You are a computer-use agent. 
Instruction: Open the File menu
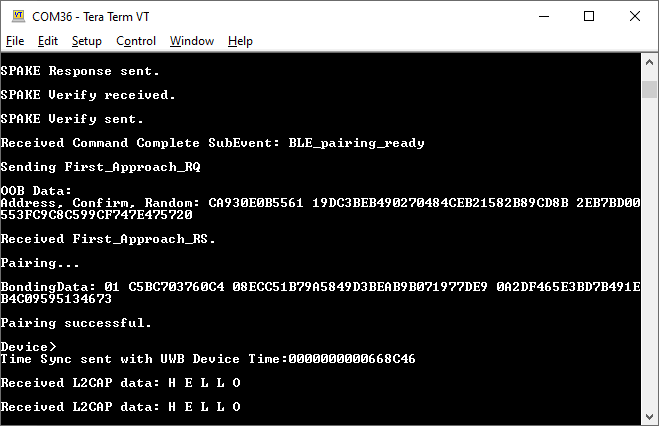click(x=15, y=41)
